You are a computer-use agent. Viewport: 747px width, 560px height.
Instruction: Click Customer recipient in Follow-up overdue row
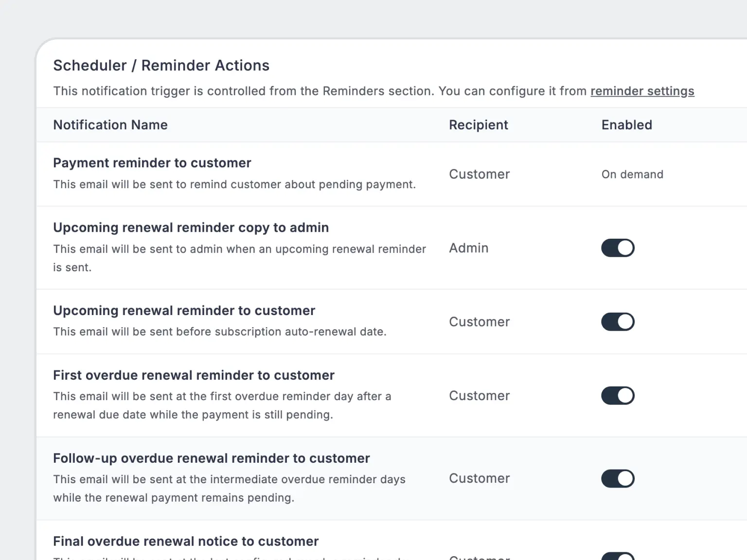(x=480, y=479)
